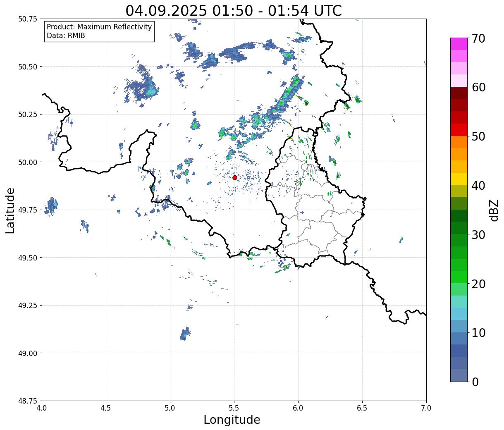Click the colorbar tick label 50

[478, 136]
